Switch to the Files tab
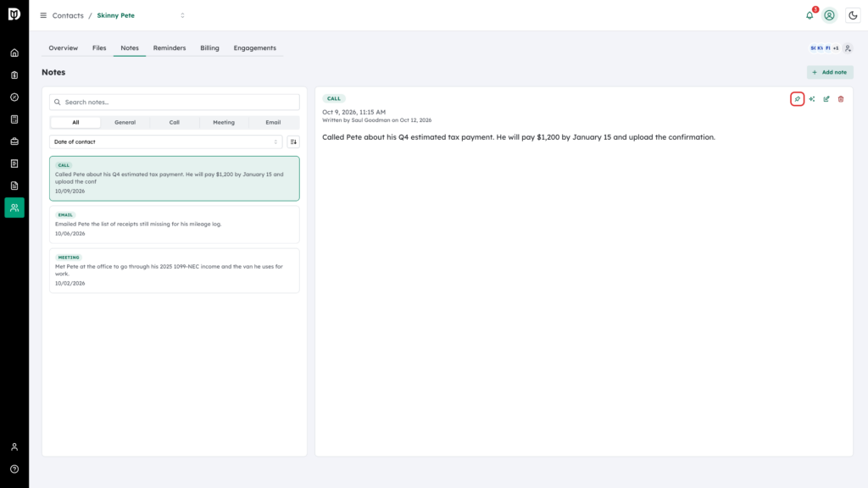This screenshot has width=868, height=488. click(99, 48)
